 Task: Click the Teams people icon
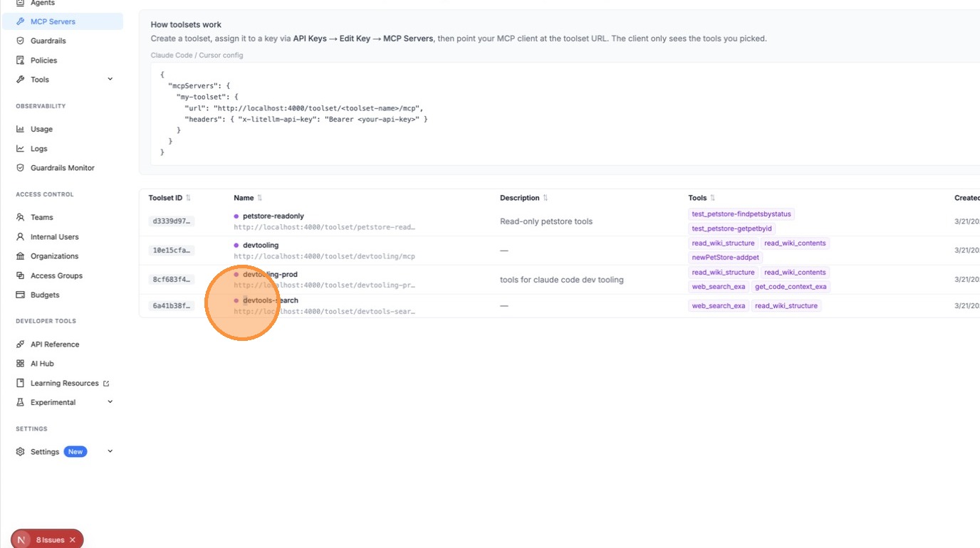click(20, 218)
